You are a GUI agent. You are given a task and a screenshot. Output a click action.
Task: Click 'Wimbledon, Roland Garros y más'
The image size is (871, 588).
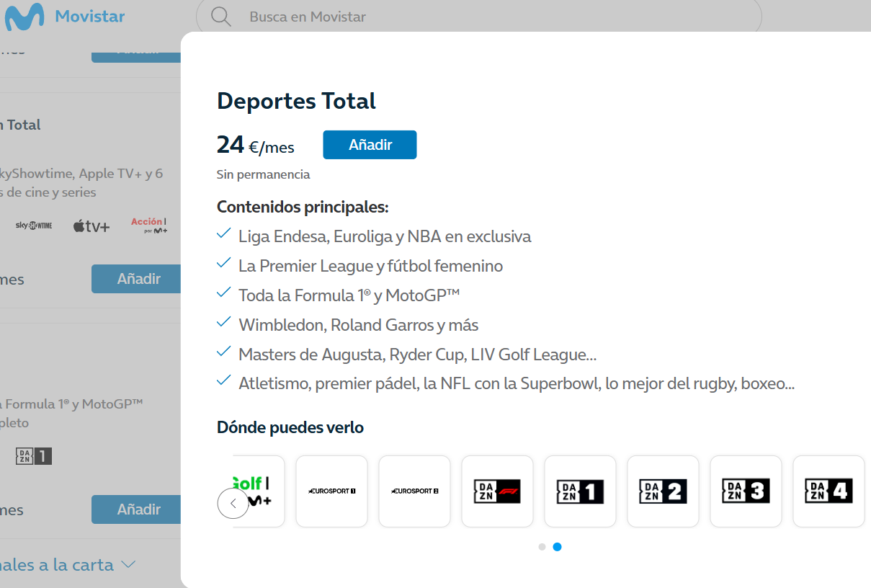point(358,325)
